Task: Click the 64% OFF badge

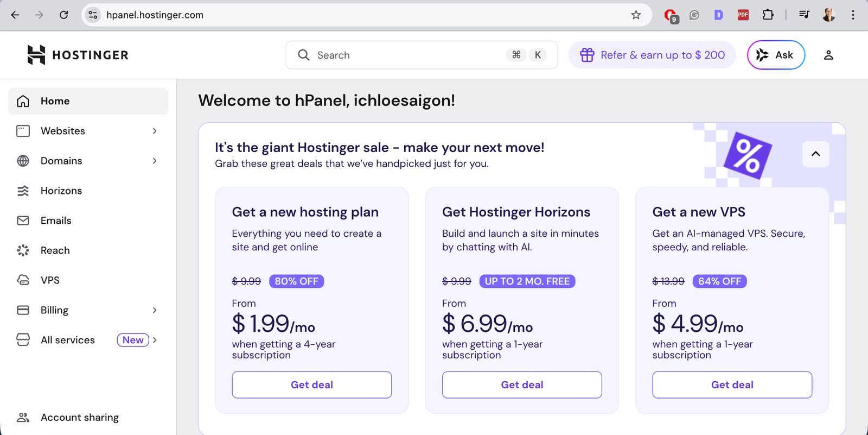Action: tap(719, 281)
